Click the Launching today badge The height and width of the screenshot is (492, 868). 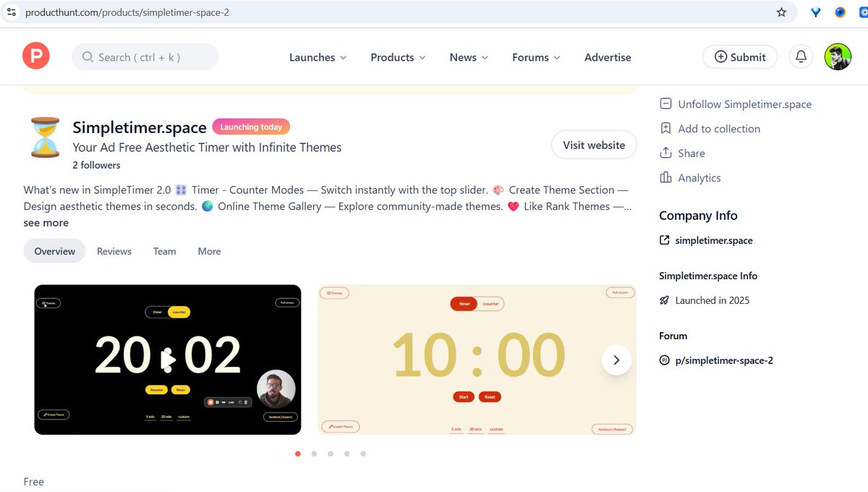click(251, 127)
